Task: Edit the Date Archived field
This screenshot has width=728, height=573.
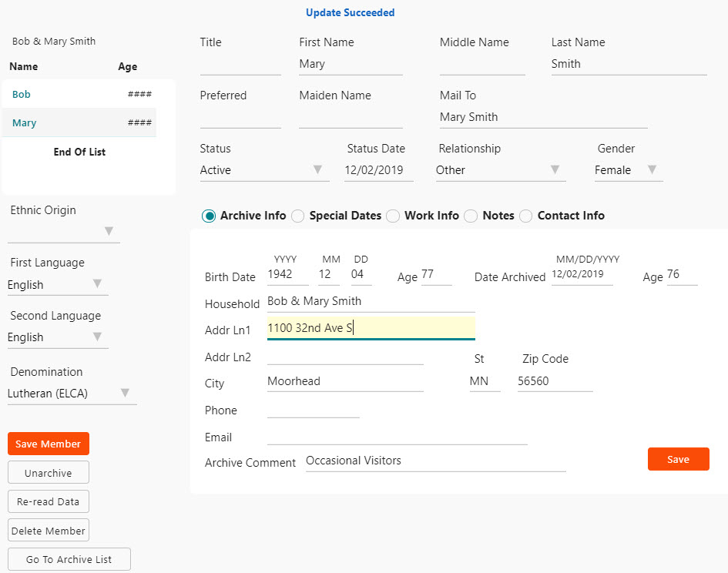Action: point(582,274)
